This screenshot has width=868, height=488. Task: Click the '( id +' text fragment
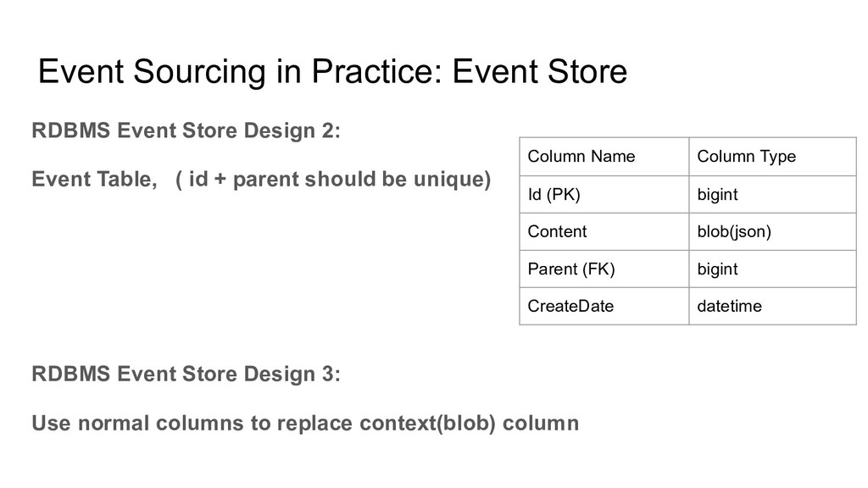click(201, 180)
